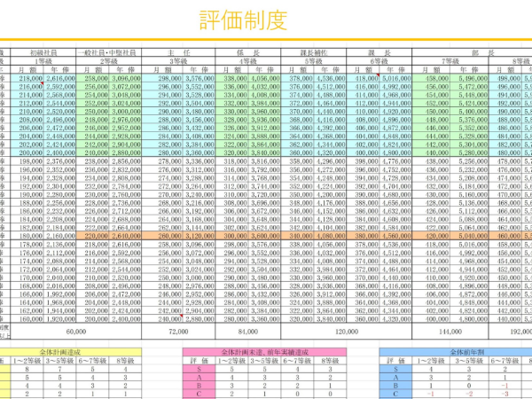
Task: Click the 7等級 grade header
Action: click(450, 61)
